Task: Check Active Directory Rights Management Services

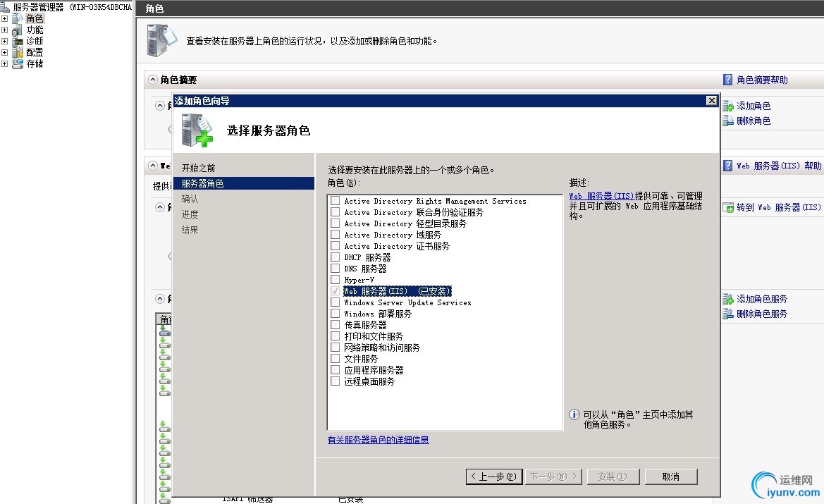Action: click(336, 201)
